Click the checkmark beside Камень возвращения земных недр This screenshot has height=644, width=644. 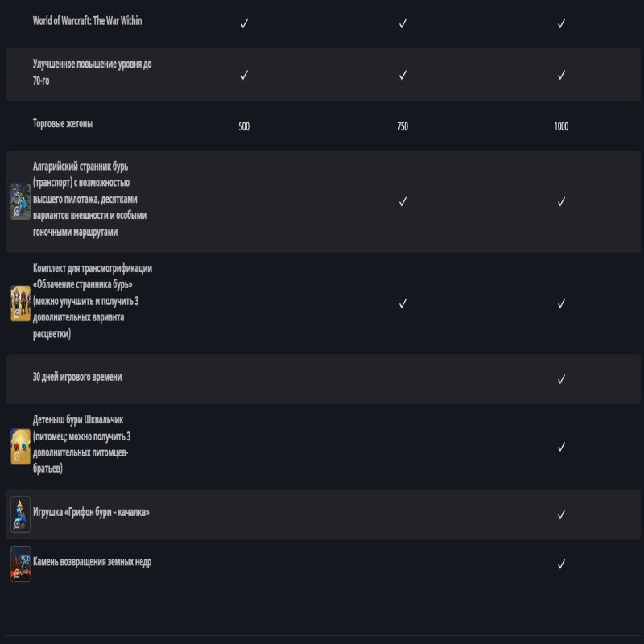coord(561,564)
